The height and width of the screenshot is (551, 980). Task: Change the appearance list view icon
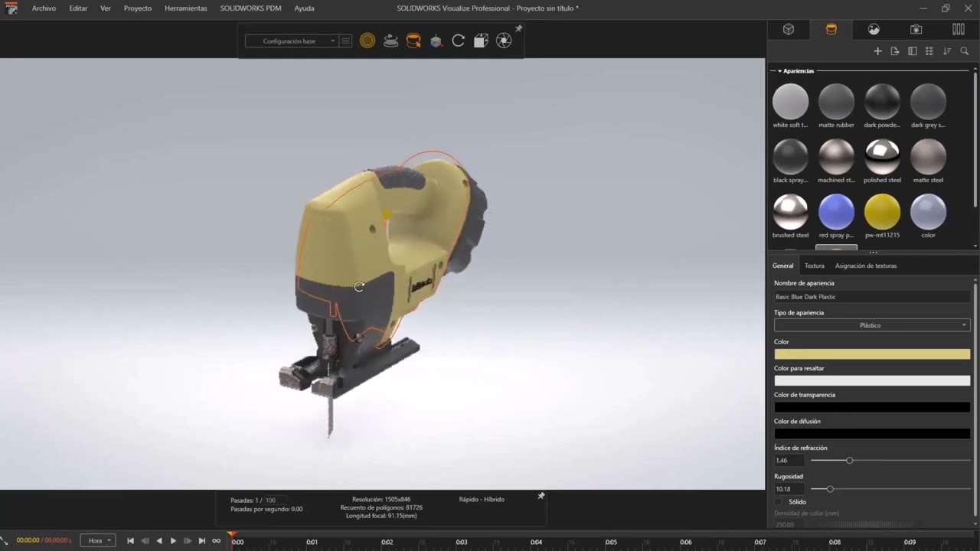point(929,51)
